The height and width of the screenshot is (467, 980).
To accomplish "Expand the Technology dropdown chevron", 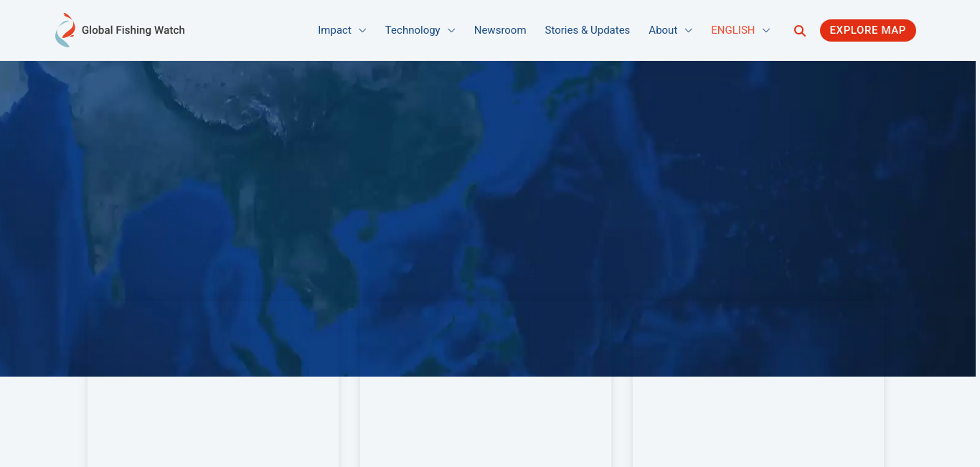I will pos(451,30).
